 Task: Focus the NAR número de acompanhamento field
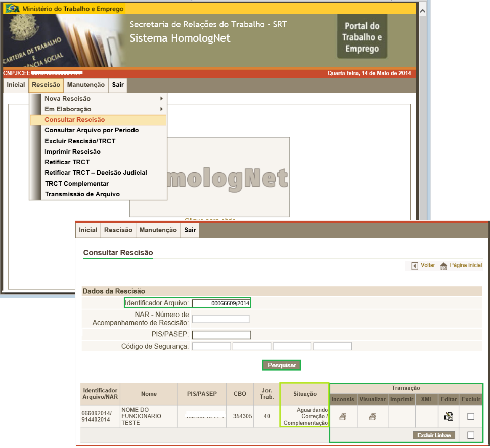(x=220, y=319)
